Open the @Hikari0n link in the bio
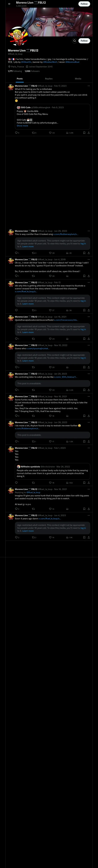The height and width of the screenshot is (868, 98). (26, 62)
